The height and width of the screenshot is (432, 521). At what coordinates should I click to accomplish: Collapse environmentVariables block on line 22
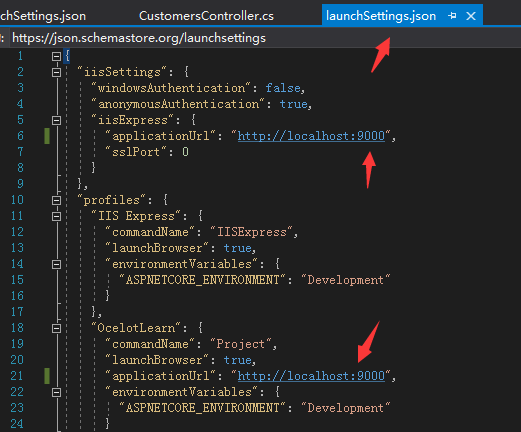[56, 392]
